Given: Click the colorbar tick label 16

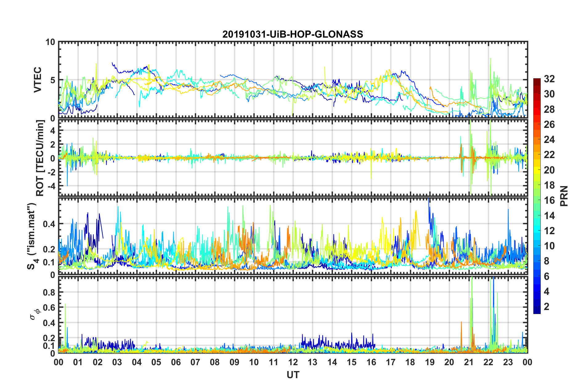Looking at the screenshot, I should 549,200.
